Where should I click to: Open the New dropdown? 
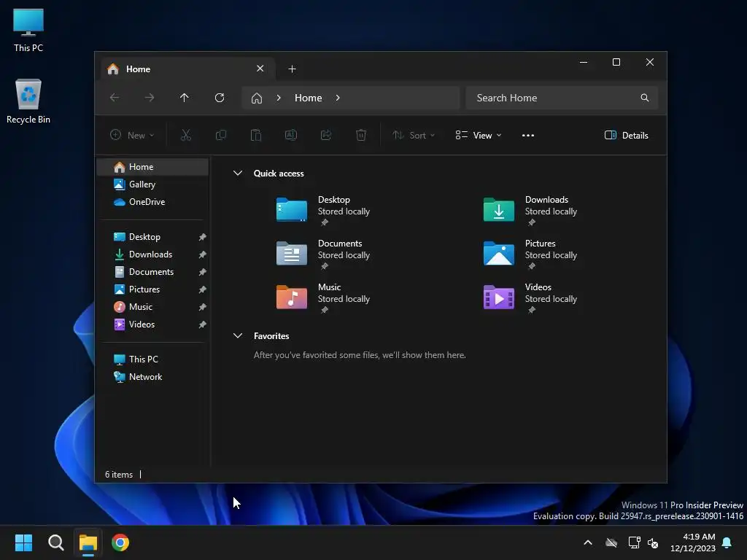click(x=132, y=135)
